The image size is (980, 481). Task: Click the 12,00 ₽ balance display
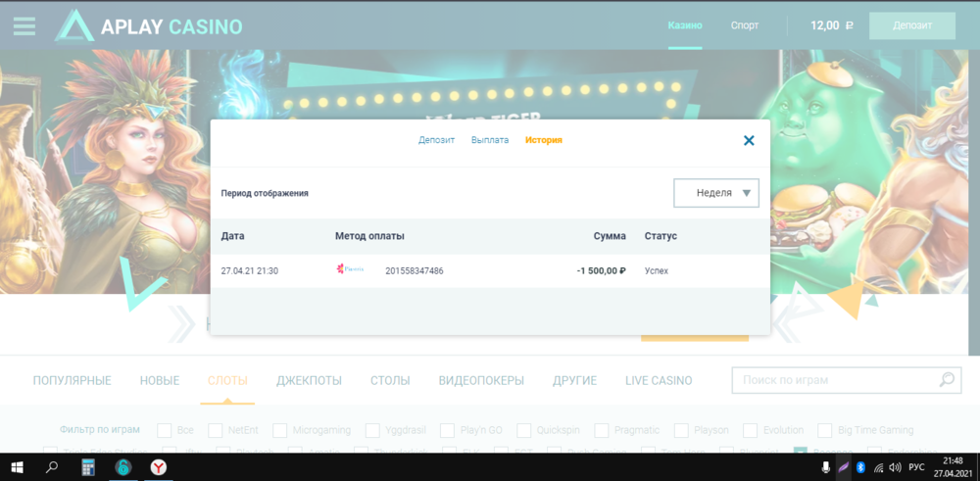(x=832, y=25)
